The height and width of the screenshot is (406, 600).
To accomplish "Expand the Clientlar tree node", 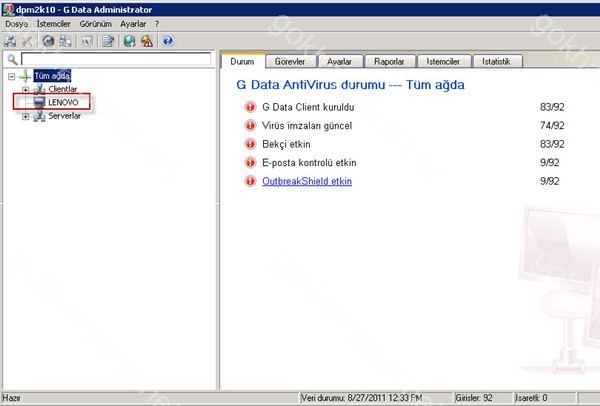I will click(25, 89).
